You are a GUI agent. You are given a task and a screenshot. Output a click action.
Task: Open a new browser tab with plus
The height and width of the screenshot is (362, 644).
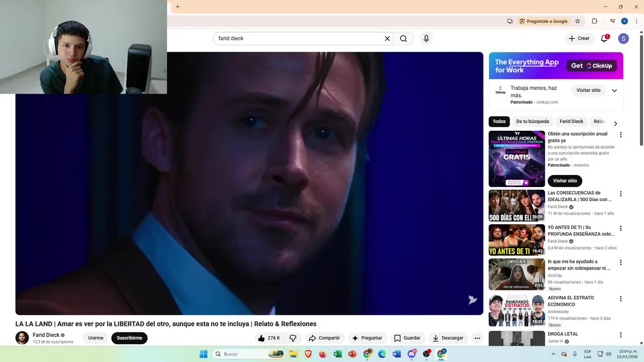(x=178, y=7)
